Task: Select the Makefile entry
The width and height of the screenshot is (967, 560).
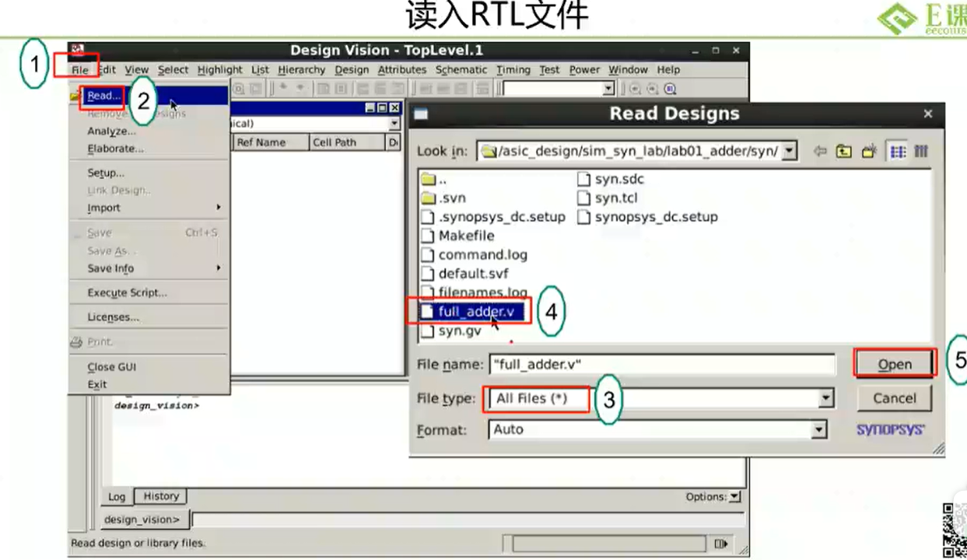Action: tap(457, 236)
